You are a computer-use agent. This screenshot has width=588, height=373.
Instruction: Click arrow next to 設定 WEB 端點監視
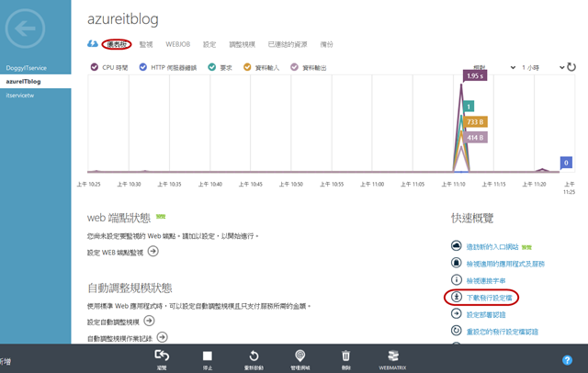coord(153,251)
